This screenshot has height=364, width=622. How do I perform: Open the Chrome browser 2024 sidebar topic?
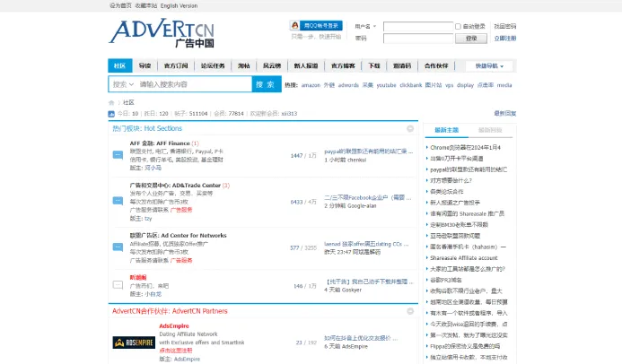465,147
